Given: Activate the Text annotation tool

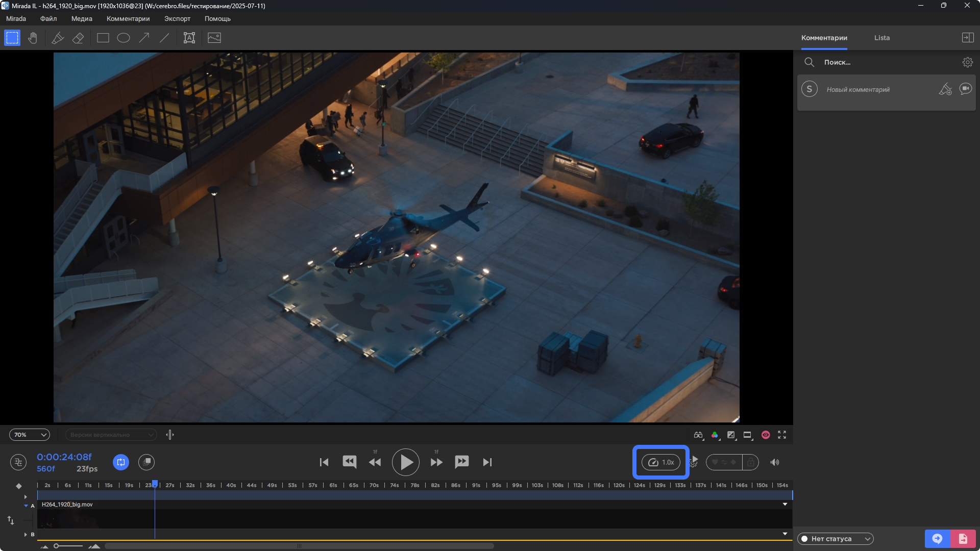Looking at the screenshot, I should pos(189,38).
